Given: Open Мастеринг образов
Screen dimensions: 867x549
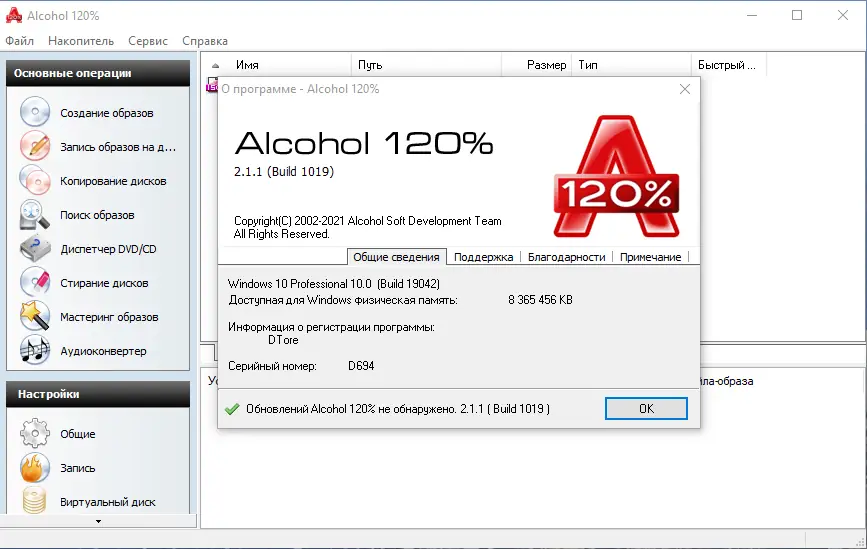Looking at the screenshot, I should [x=109, y=317].
